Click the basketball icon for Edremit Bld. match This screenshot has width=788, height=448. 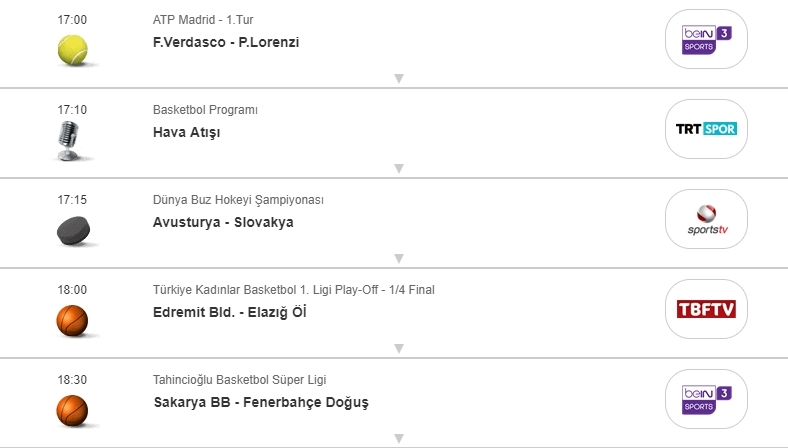point(72,319)
